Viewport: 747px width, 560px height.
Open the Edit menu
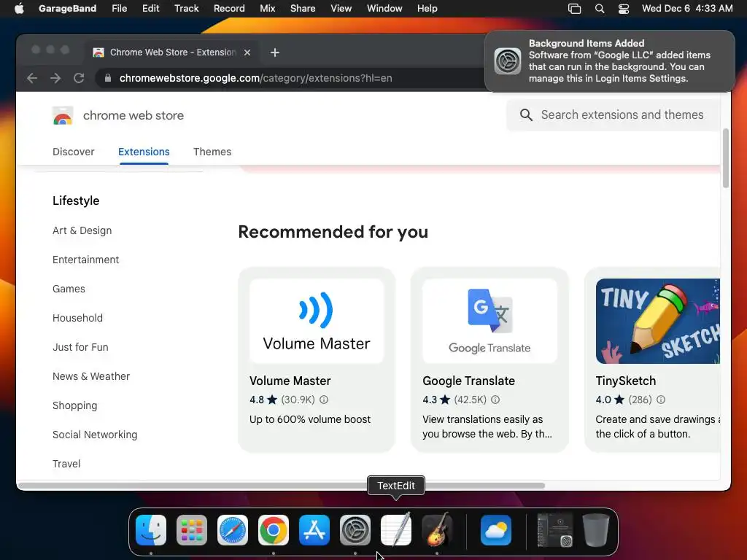(150, 9)
